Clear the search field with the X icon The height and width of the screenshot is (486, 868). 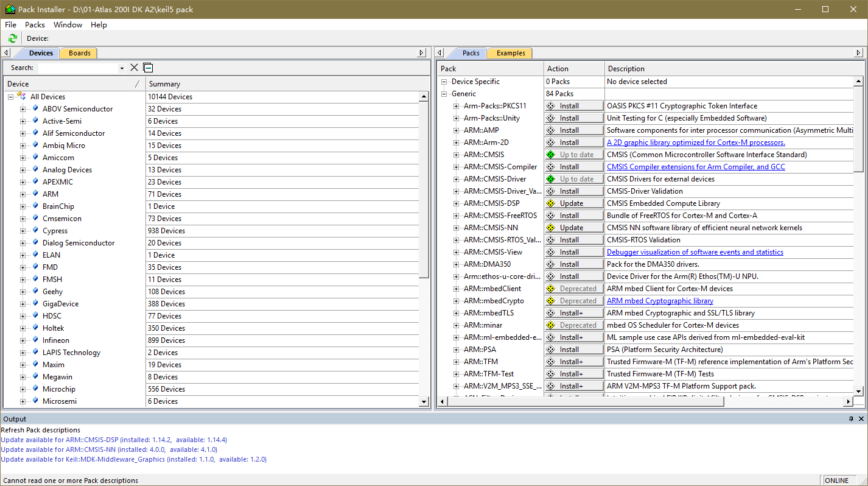[x=135, y=68]
